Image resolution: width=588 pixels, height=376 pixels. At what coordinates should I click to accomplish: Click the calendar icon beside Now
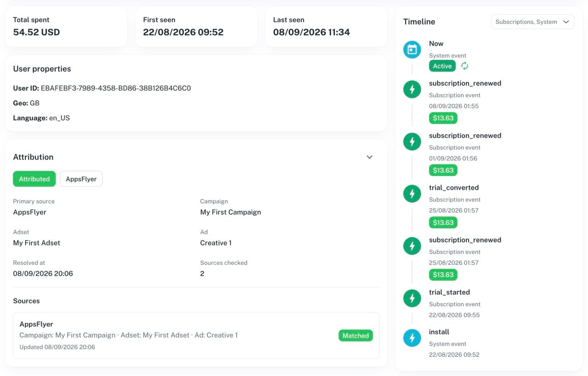412,50
